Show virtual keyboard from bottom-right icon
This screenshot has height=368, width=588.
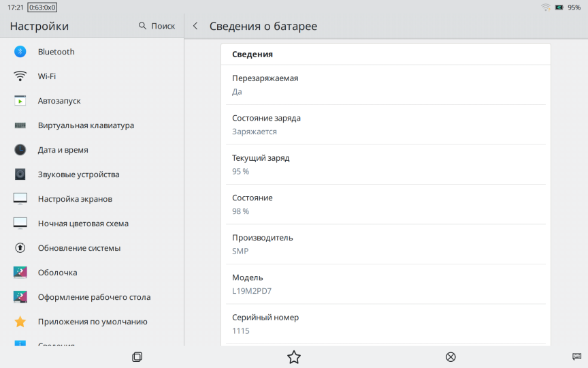click(x=576, y=356)
